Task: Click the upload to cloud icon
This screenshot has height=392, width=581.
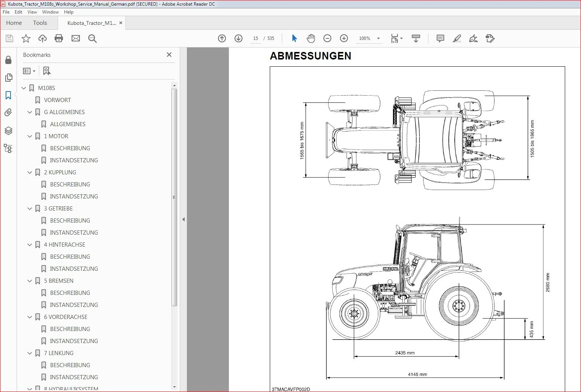Action: point(43,38)
